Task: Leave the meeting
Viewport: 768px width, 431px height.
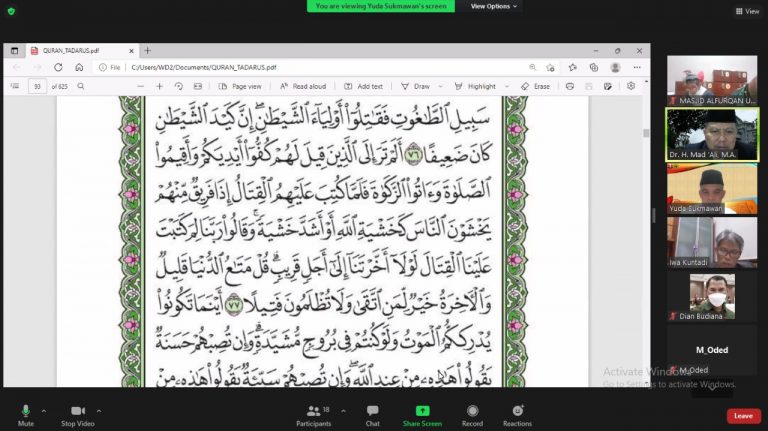Action: click(744, 416)
